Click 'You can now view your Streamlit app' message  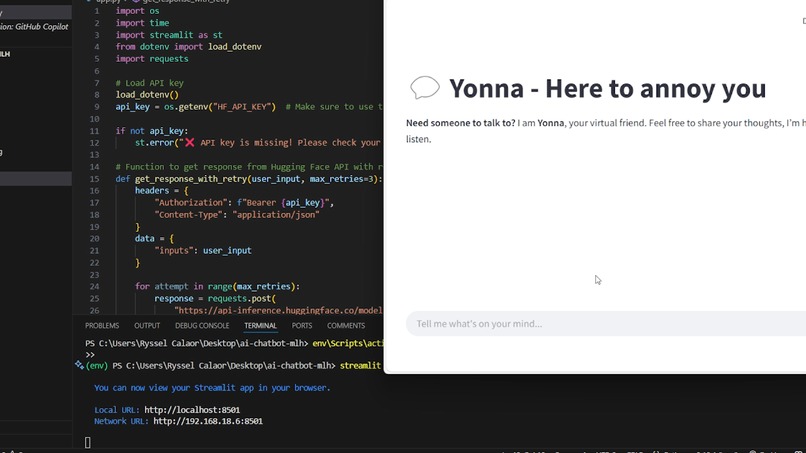click(x=212, y=388)
